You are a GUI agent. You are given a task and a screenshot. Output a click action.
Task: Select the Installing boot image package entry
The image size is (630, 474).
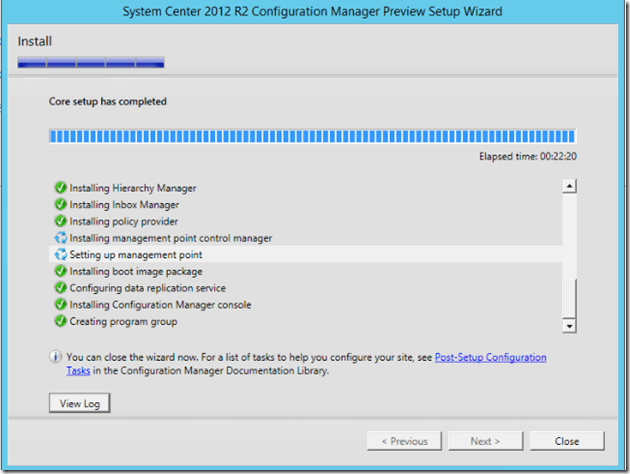[136, 271]
